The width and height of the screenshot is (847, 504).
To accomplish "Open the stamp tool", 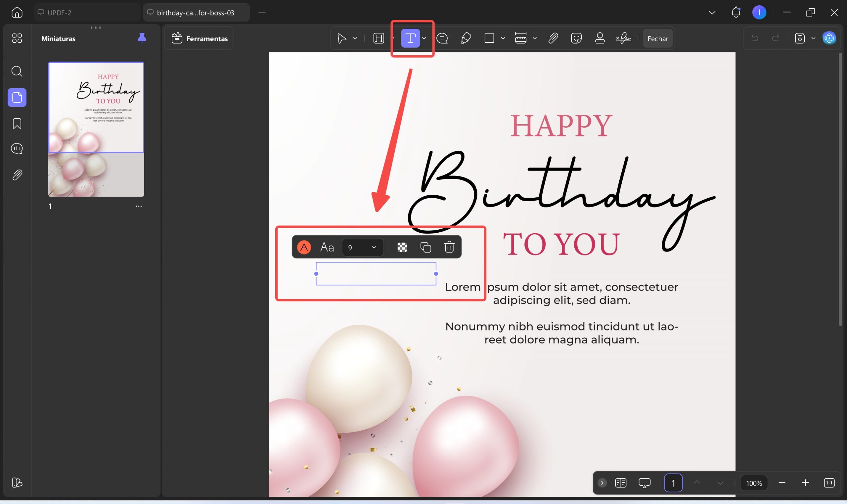I will (x=600, y=38).
